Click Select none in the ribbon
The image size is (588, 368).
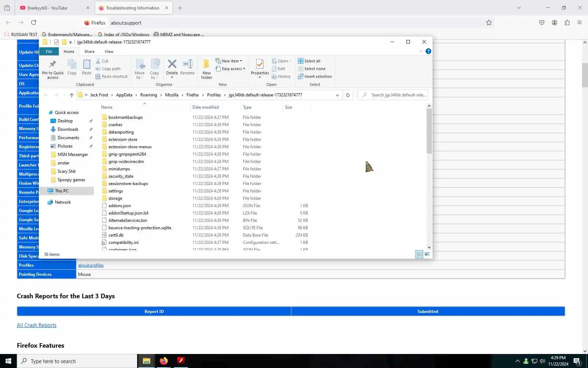point(311,69)
